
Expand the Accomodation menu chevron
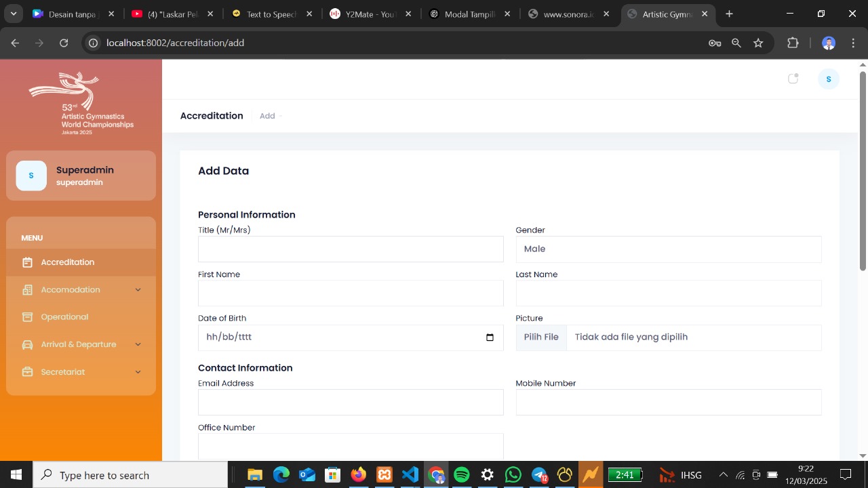point(138,290)
